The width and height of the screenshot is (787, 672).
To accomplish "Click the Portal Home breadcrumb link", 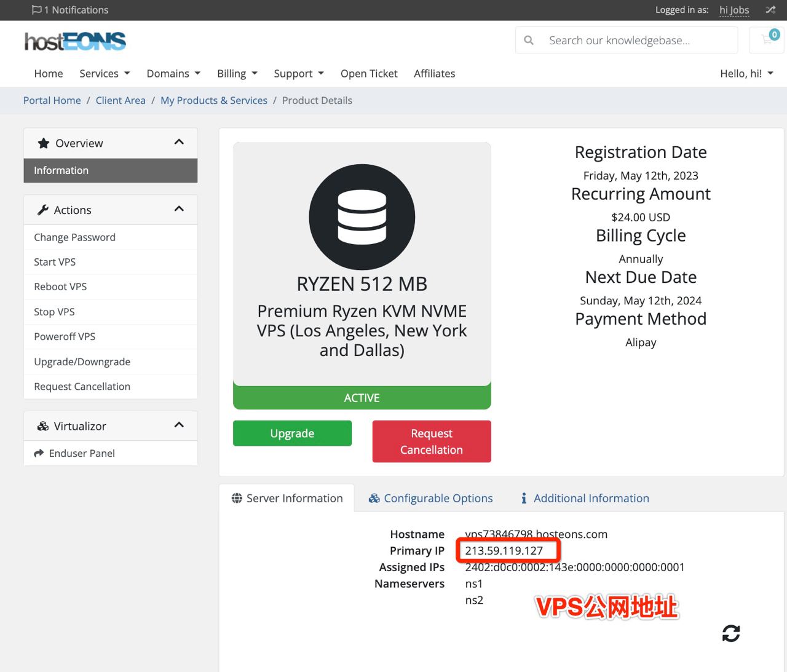I will [52, 100].
